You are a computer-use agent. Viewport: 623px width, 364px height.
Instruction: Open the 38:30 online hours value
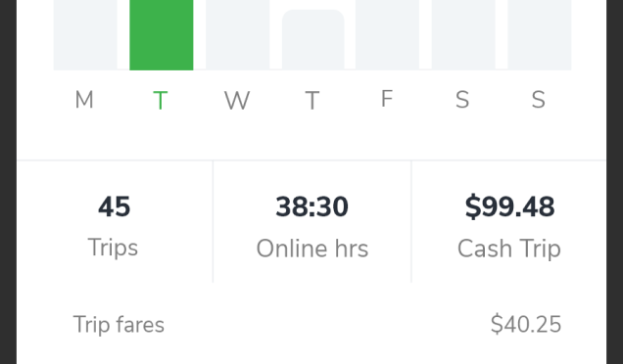(311, 206)
